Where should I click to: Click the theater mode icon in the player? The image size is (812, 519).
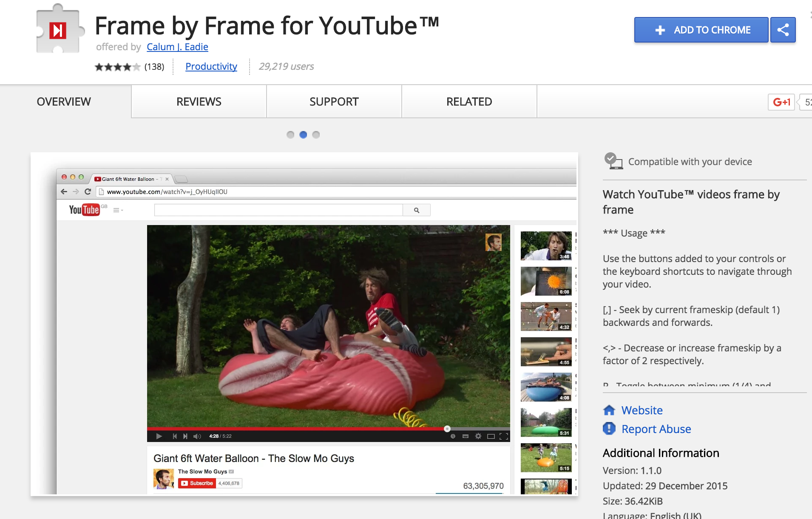pos(491,436)
